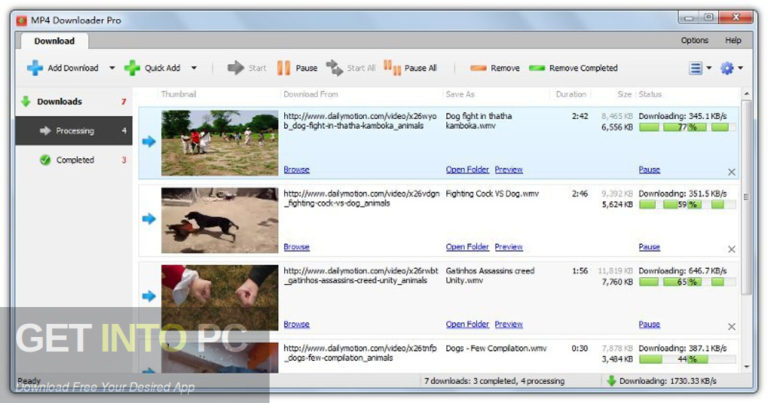Switch to the Download tab
Image resolution: width=768 pixels, height=403 pixels.
coord(54,41)
